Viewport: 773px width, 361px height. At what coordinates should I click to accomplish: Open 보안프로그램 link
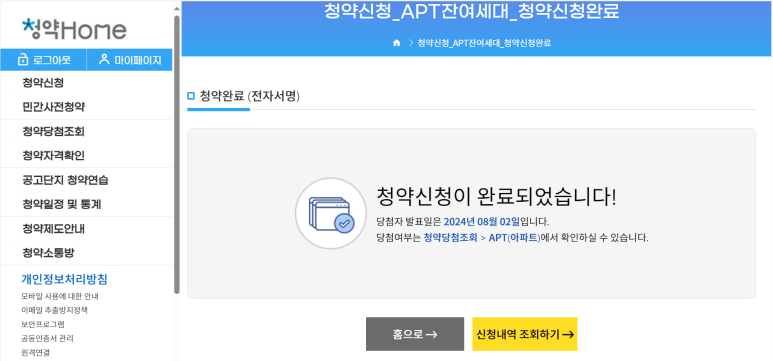pyautogui.click(x=43, y=324)
